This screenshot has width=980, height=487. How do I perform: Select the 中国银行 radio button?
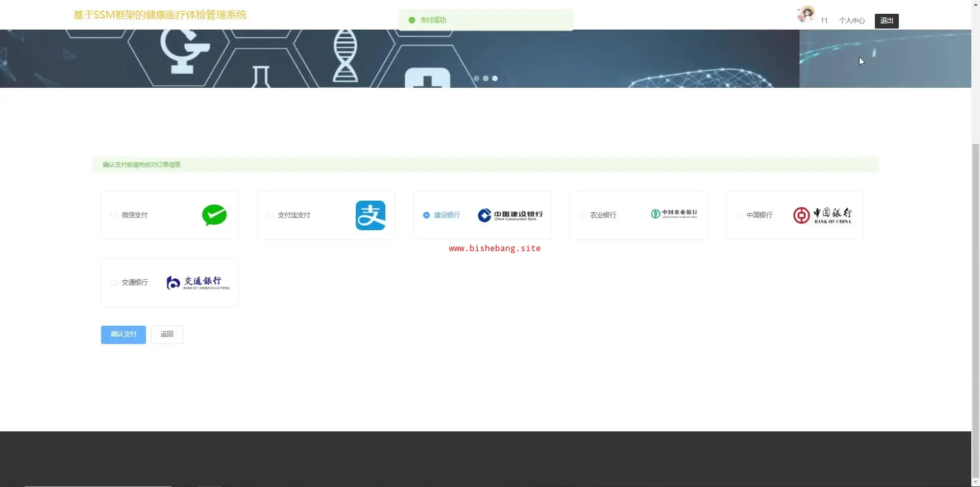739,215
